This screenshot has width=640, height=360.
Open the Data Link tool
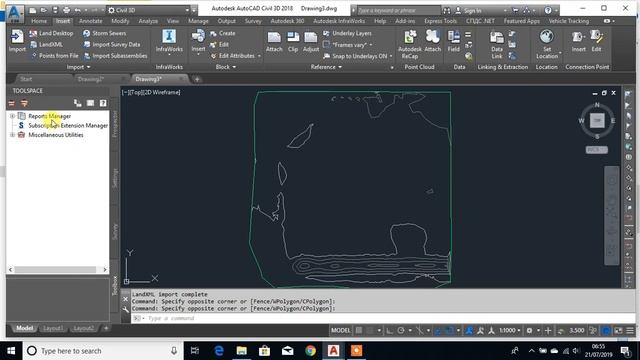pyautogui.click(x=497, y=44)
